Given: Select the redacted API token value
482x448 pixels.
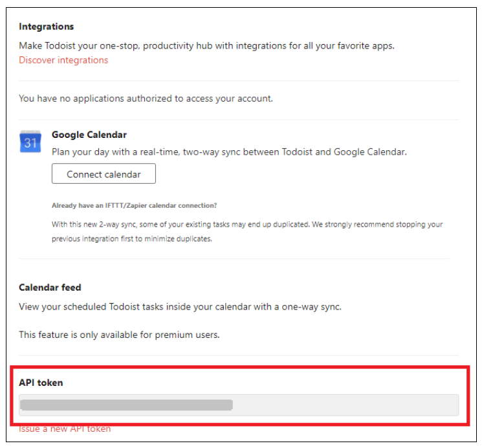Looking at the screenshot, I should [126, 405].
